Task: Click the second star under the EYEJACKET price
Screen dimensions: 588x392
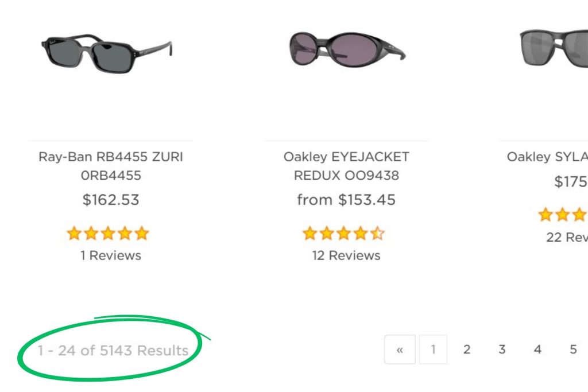Action: pos(326,233)
